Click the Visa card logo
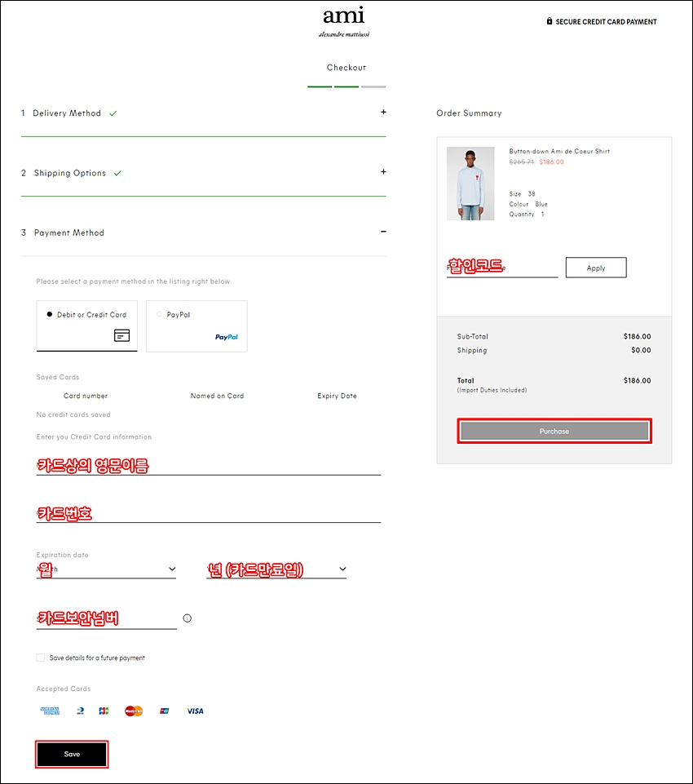This screenshot has width=693, height=784. 195,711
